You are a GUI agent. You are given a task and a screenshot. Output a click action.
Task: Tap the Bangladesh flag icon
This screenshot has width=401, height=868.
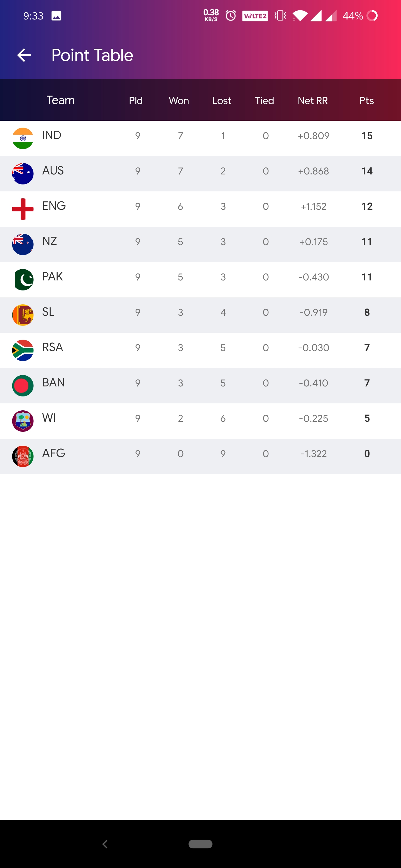(23, 386)
